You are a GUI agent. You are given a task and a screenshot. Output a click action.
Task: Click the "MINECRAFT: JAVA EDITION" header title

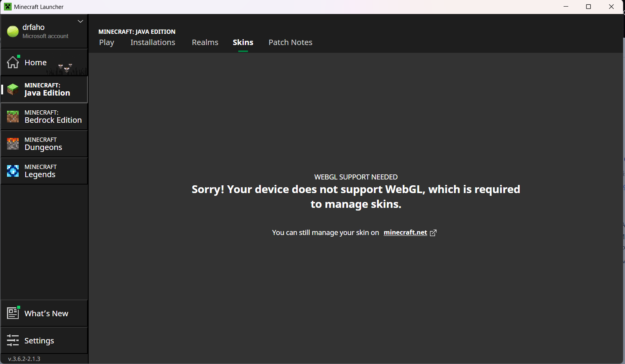(x=137, y=31)
